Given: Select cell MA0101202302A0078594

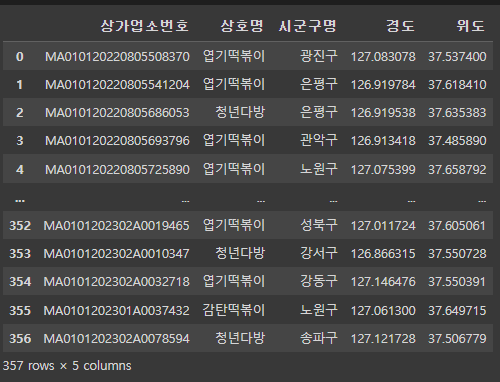Looking at the screenshot, I should tap(116, 339).
